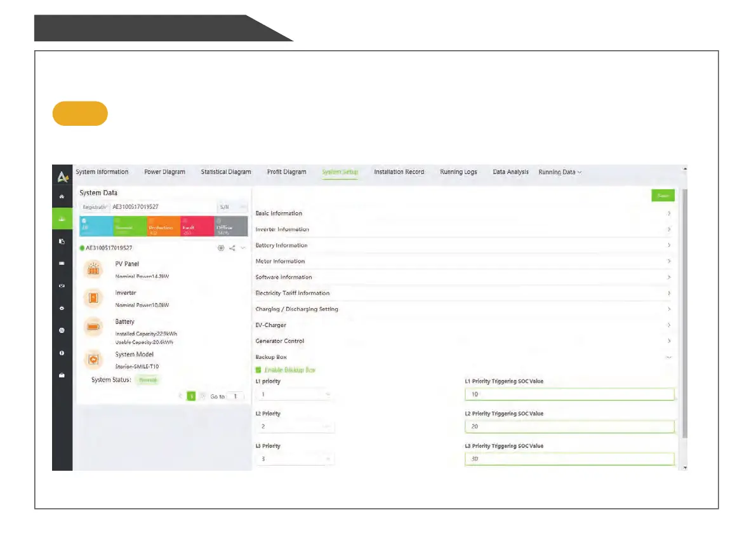The image size is (756, 533).
Task: Open the S/N search type dropdown
Action: [232, 207]
